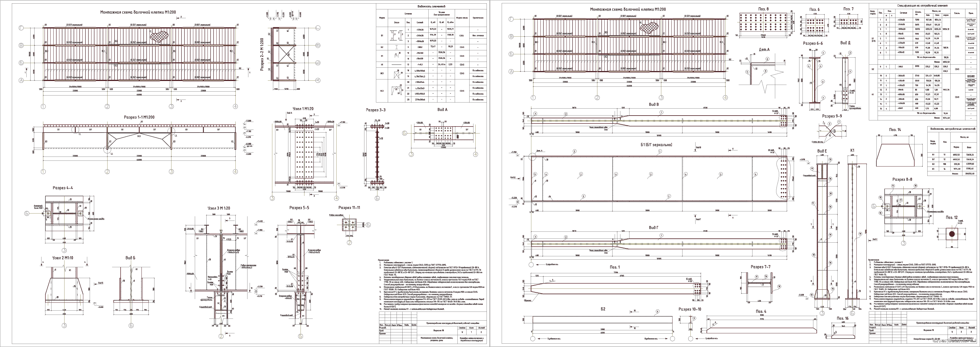Click the 'Разрез 3-3' section heading

(375, 110)
